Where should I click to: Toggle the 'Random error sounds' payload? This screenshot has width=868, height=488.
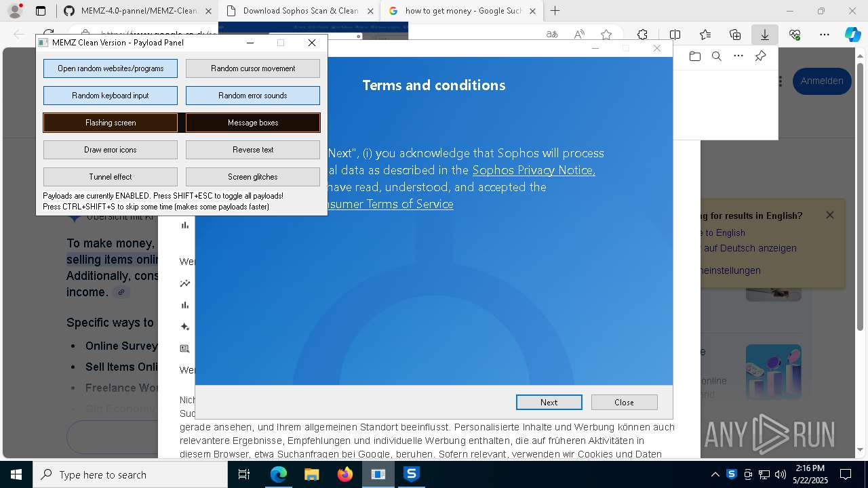[x=253, y=96]
